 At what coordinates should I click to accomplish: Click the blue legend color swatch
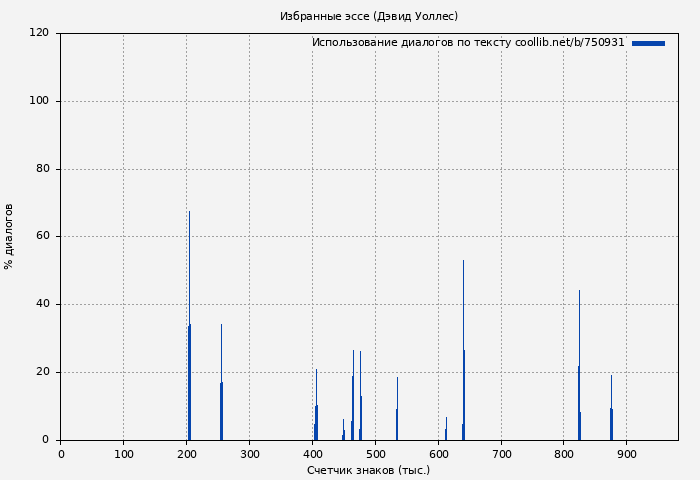tap(648, 43)
